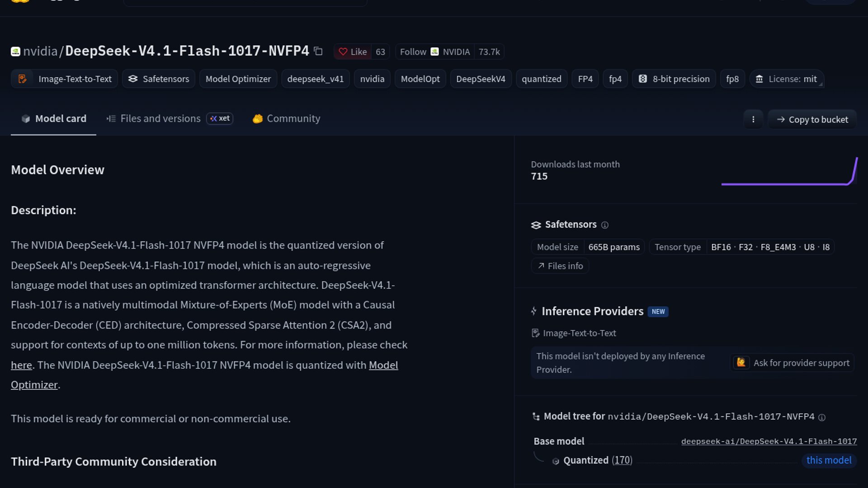Copy model name with the copy icon

(x=318, y=51)
